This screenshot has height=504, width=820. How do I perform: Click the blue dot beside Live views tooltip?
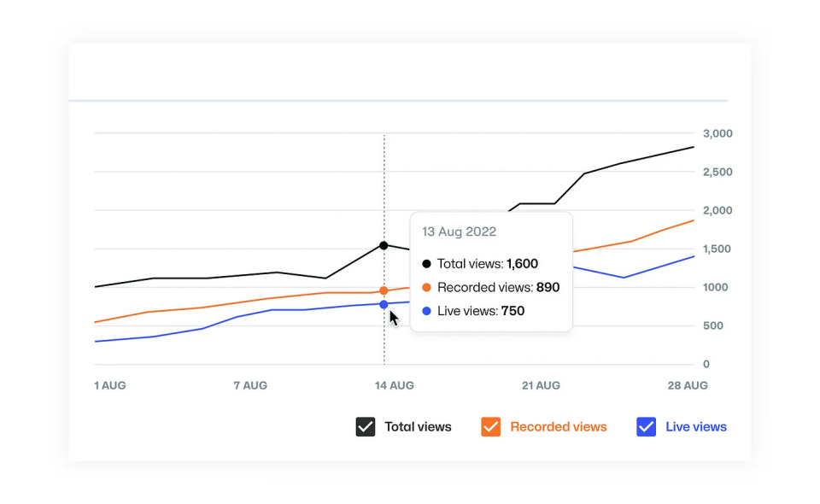pos(426,311)
